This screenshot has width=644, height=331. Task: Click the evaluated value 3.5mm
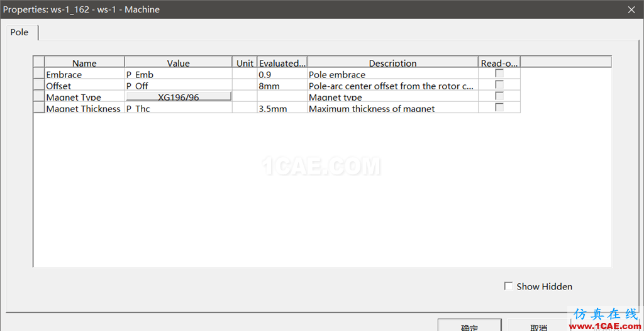(x=282, y=108)
